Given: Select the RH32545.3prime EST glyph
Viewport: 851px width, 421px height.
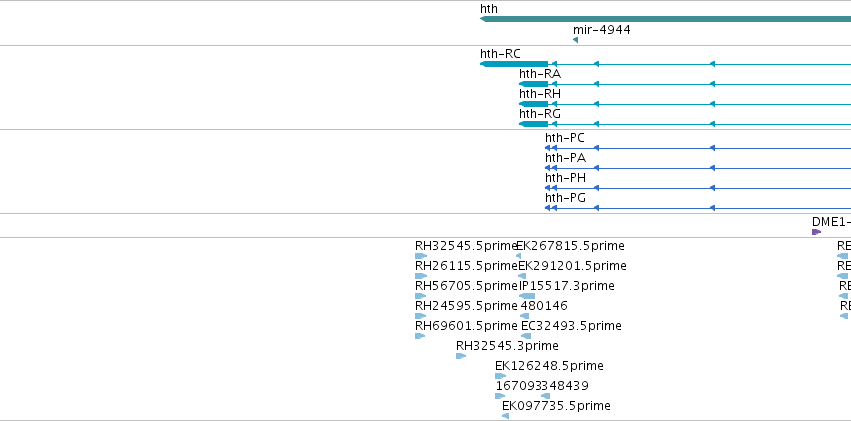Looking at the screenshot, I should (461, 356).
